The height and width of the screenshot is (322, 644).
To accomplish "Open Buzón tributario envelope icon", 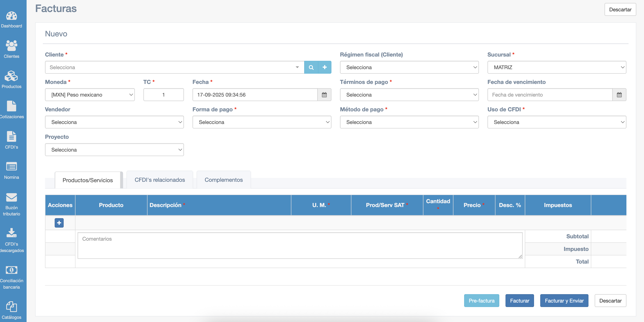I will click(x=12, y=197).
